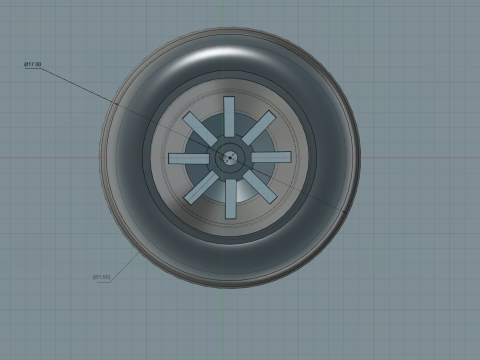Pick the top vertical spoke of the wheel
This screenshot has height=360, width=480.
[x=229, y=117]
